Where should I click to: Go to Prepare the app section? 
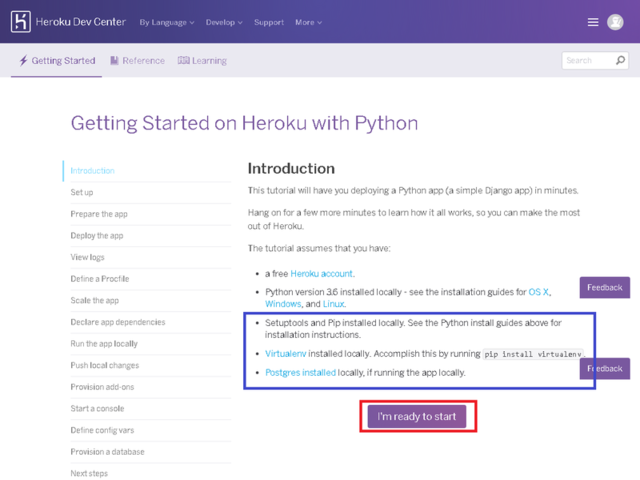99,214
